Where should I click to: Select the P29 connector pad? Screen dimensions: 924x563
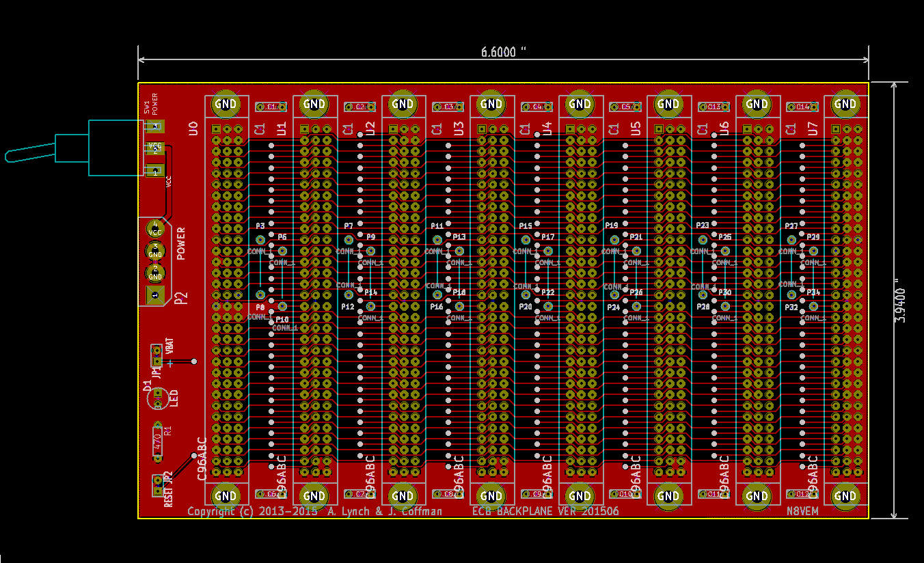pos(813,251)
